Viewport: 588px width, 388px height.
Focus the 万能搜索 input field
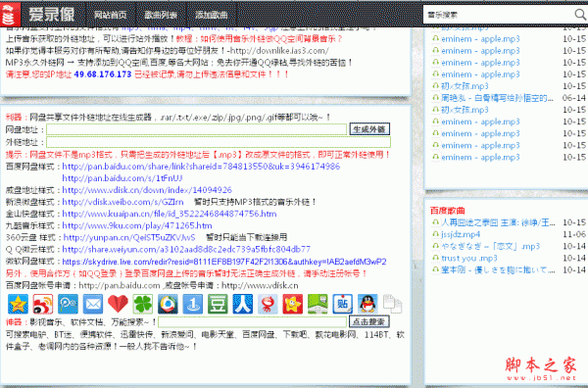point(252,322)
